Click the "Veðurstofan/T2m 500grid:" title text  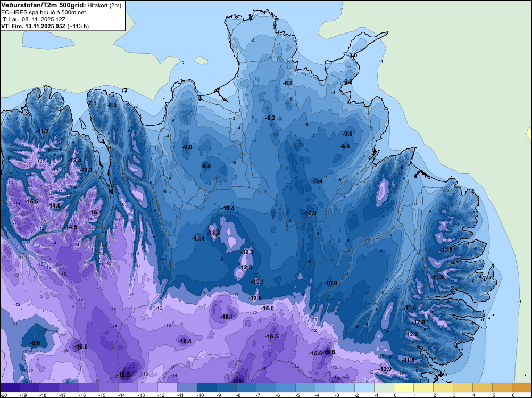43,5
